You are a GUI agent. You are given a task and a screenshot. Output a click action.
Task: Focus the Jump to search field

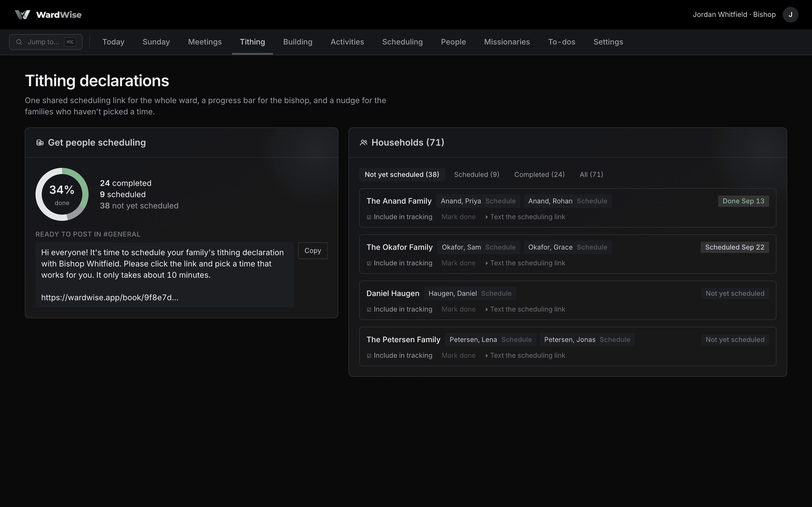pyautogui.click(x=46, y=42)
